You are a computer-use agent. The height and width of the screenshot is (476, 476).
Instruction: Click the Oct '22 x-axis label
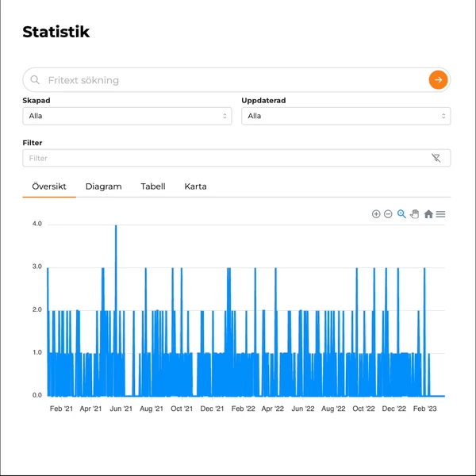point(363,409)
